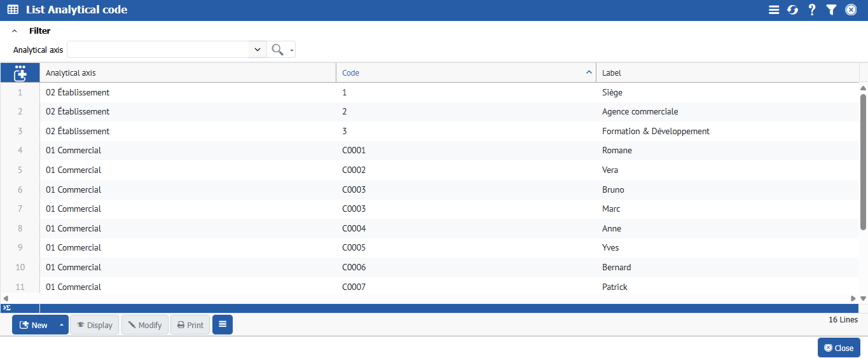Collapse the Filter section

15,31
